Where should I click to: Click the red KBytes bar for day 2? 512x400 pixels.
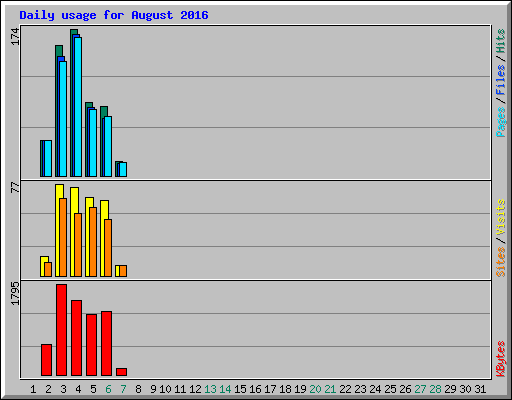pos(46,360)
